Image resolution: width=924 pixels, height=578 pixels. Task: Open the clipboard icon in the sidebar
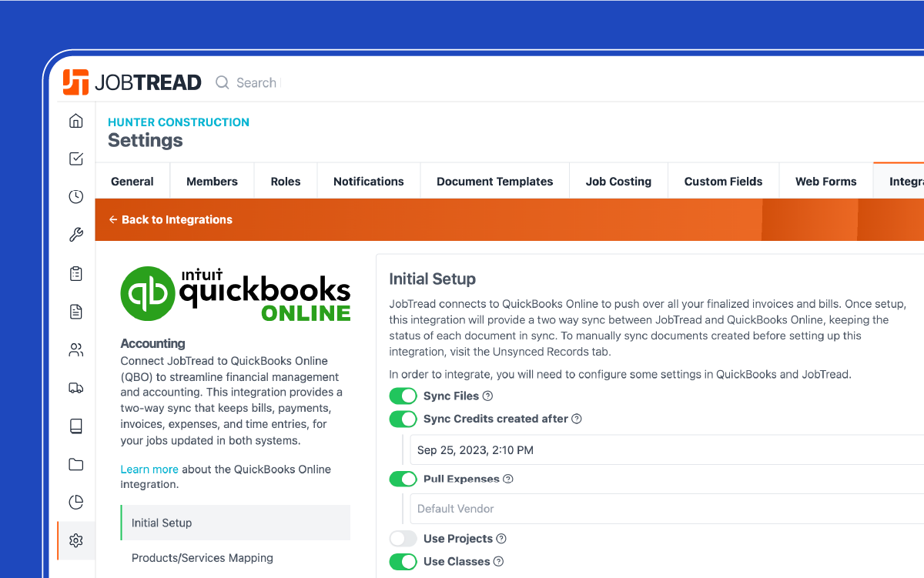coord(75,273)
